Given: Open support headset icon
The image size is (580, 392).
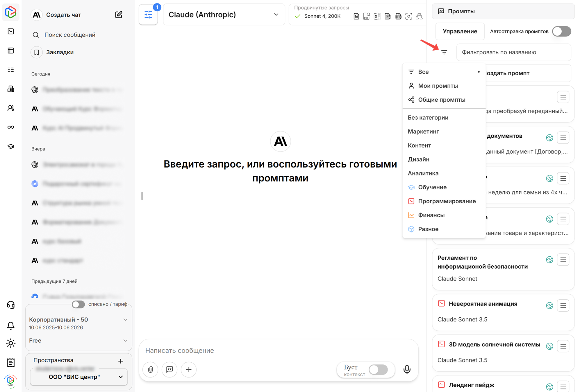Looking at the screenshot, I should point(11,305).
